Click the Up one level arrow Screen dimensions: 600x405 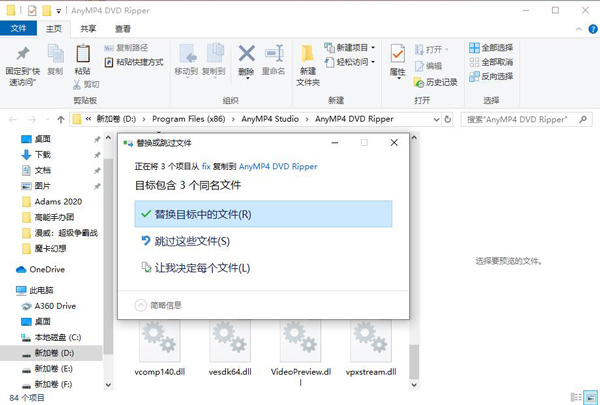[61, 120]
